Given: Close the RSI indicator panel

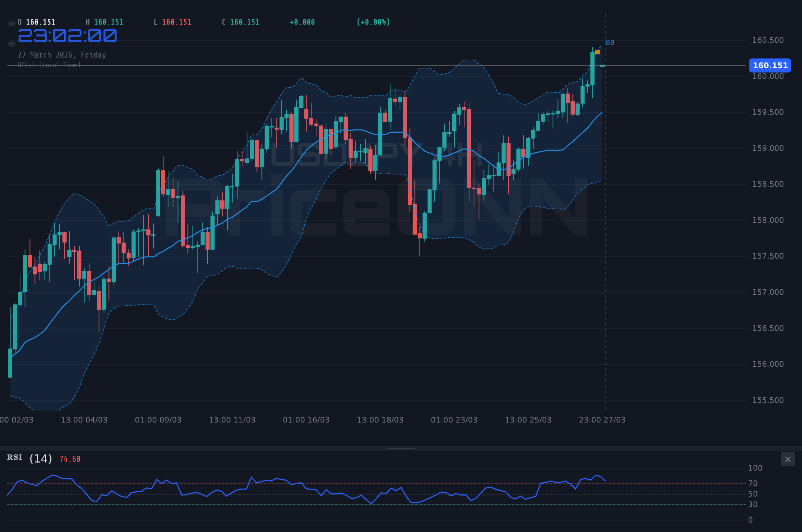Looking at the screenshot, I should pyautogui.click(x=788, y=459).
